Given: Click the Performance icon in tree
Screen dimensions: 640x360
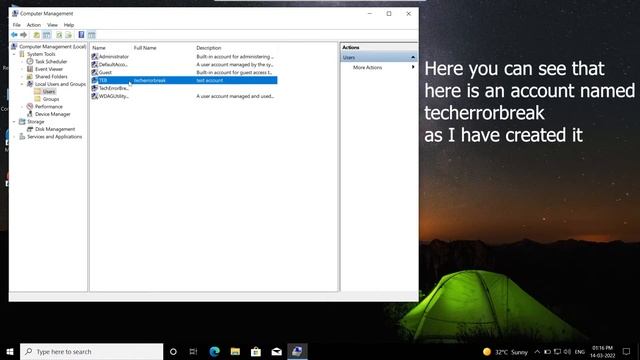Looking at the screenshot, I should tap(30, 107).
